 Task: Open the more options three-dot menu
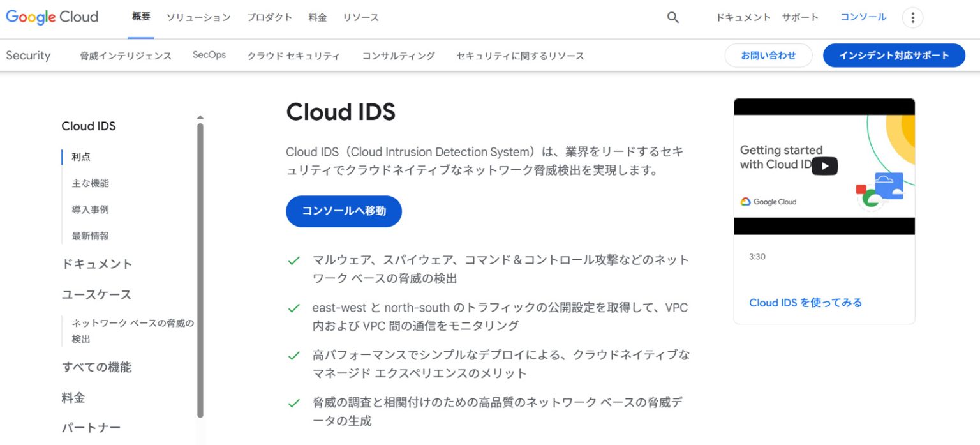coord(912,17)
